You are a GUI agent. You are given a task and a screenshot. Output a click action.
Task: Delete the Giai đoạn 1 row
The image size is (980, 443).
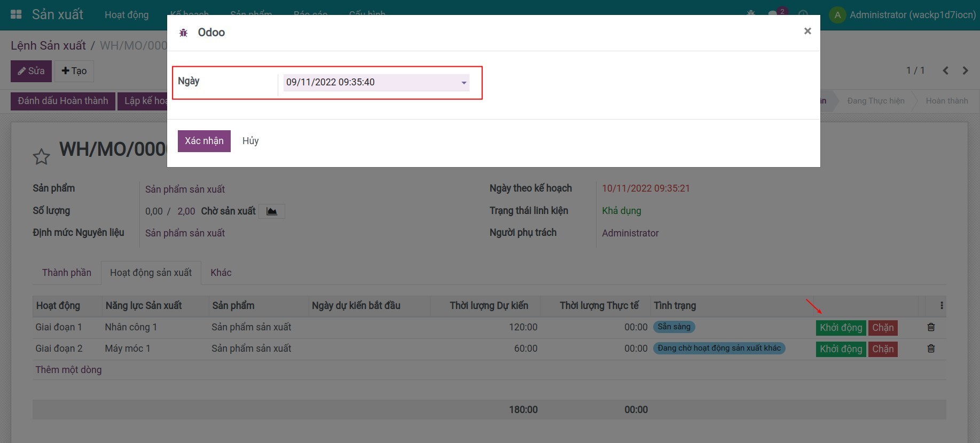point(931,327)
